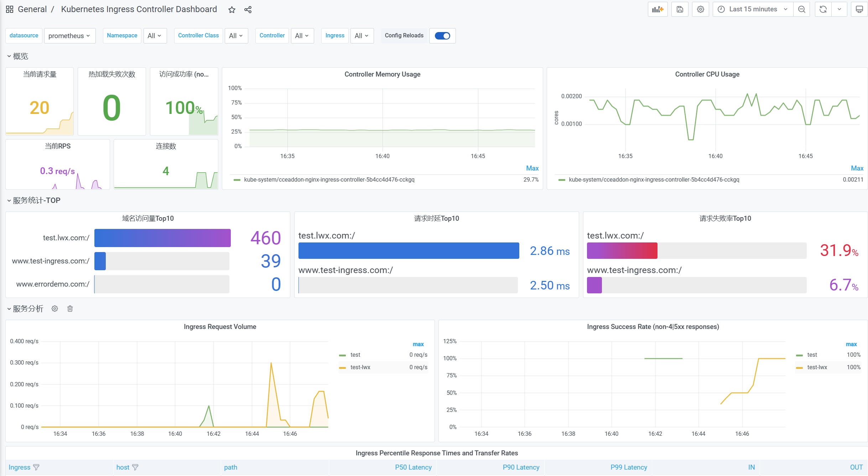
Task: Sort table by P90 Latency
Action: (521, 467)
